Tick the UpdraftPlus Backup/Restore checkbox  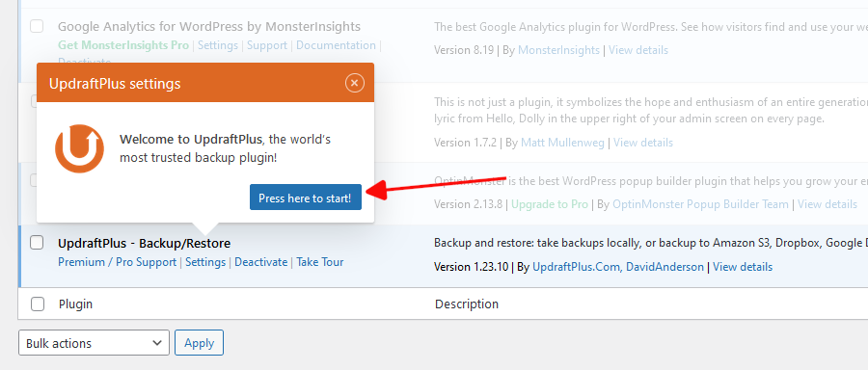pos(37,242)
